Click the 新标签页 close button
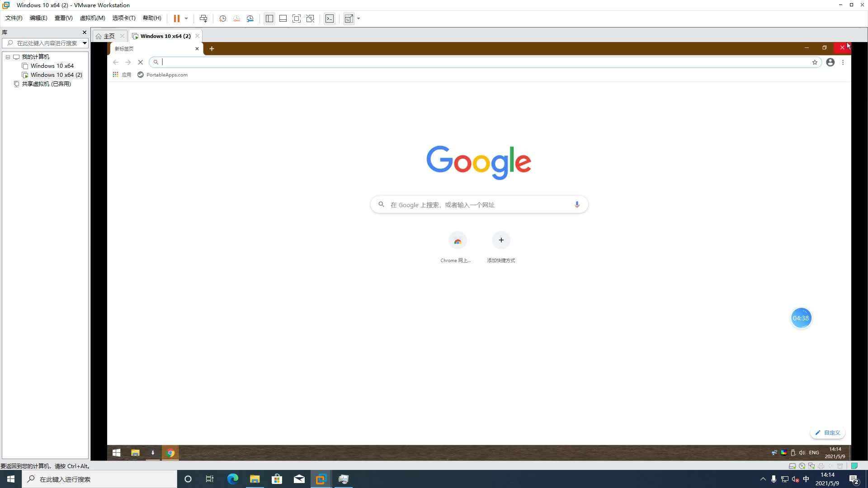The image size is (868, 488). click(197, 48)
